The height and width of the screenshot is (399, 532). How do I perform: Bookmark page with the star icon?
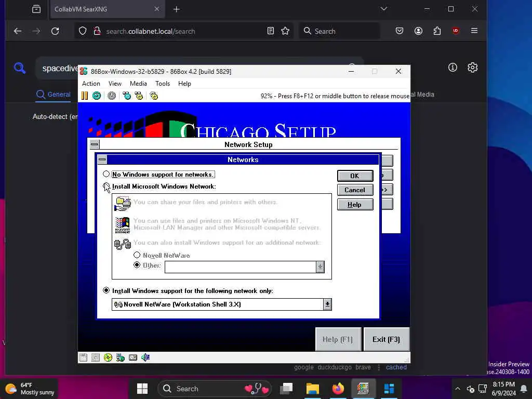click(x=285, y=31)
